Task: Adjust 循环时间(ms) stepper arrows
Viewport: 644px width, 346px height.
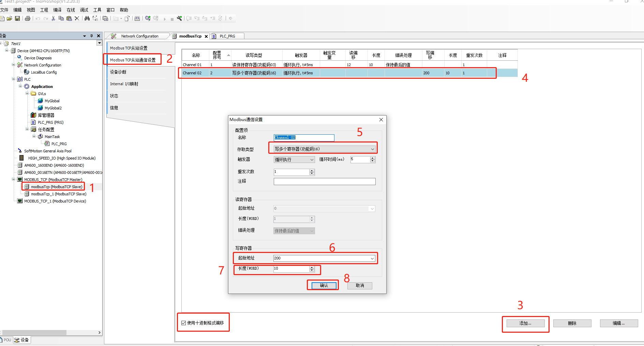Action: pos(372,160)
